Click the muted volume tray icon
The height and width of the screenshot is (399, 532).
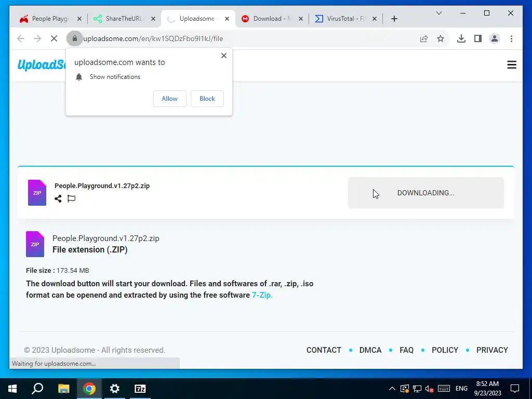pyautogui.click(x=430, y=389)
